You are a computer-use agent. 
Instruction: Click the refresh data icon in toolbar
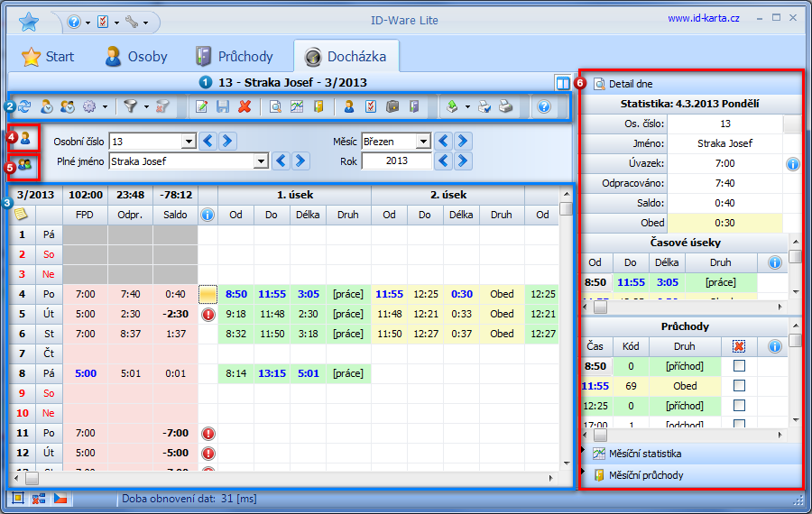pos(24,106)
